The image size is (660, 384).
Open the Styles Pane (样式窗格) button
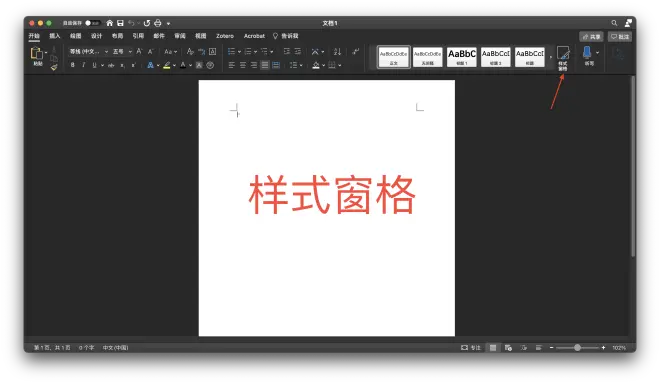pos(563,59)
